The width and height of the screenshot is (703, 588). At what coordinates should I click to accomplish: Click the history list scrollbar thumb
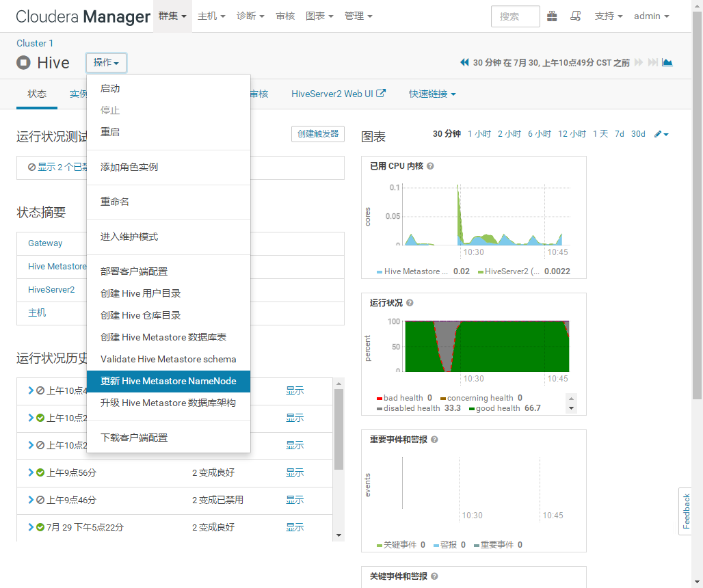(x=339, y=429)
